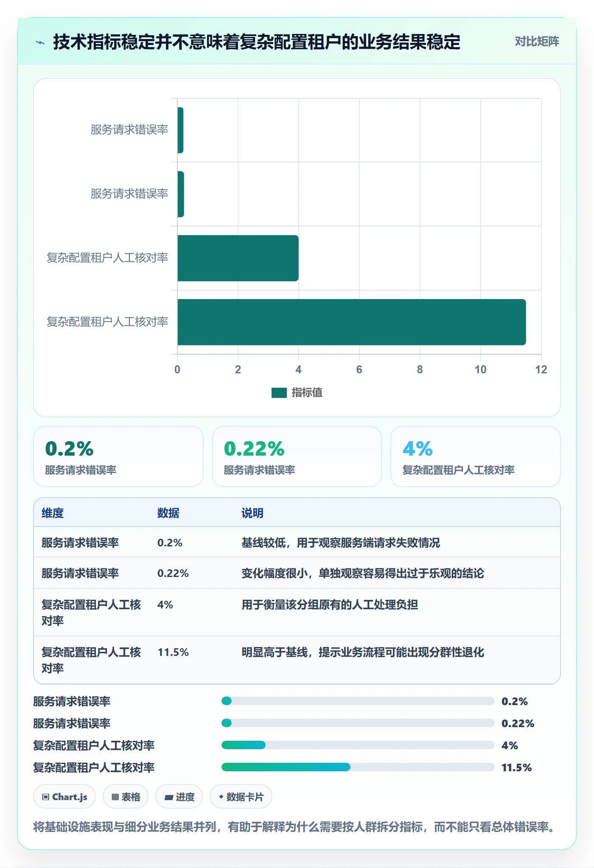Click the square icon in the Chart.js tag
The width and height of the screenshot is (594, 868).
click(x=46, y=797)
